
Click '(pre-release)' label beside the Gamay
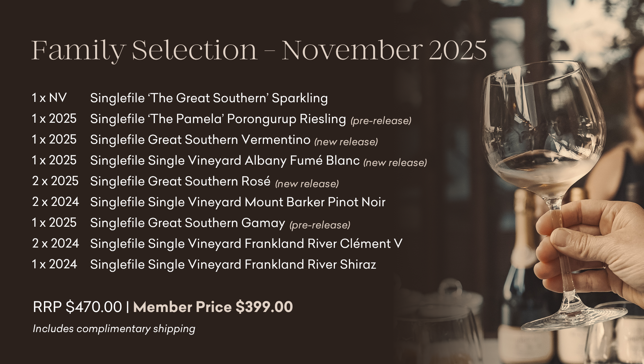click(320, 225)
